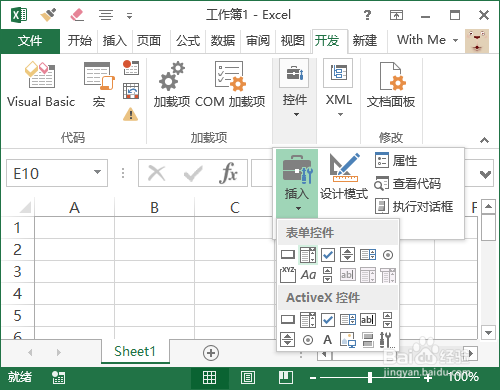Toggle Use Relative References icon

[131, 91]
